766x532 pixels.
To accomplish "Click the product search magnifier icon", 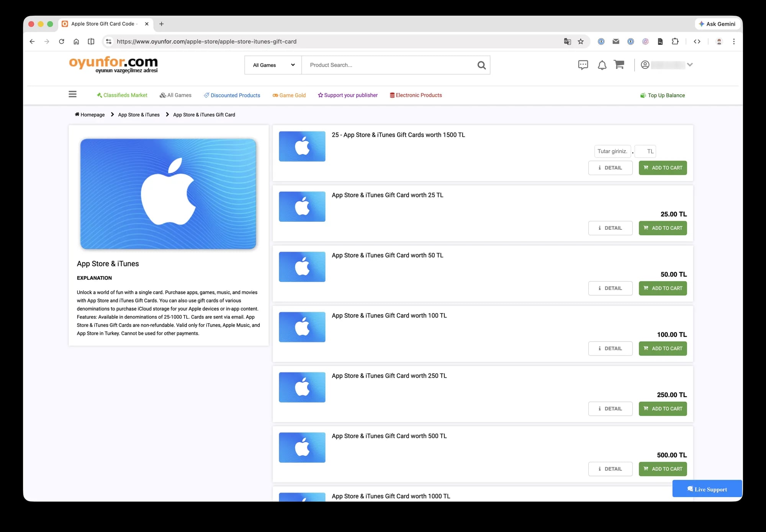I will point(481,65).
